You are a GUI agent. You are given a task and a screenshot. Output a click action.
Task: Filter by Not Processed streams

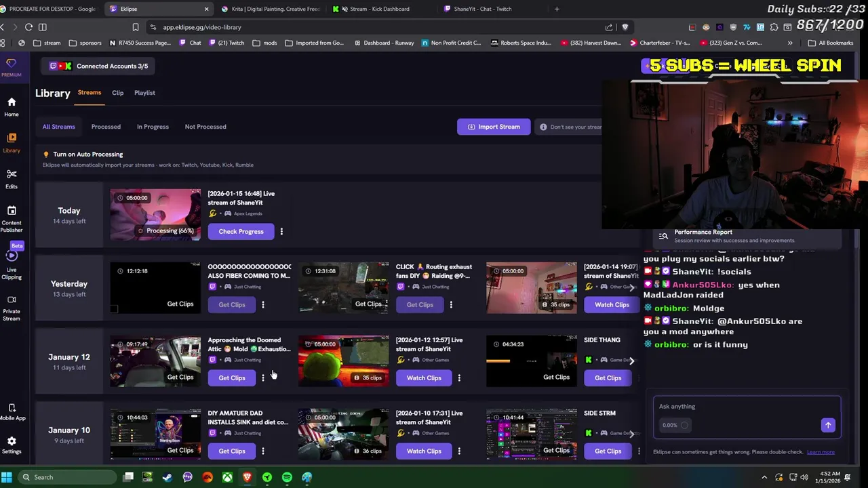(x=205, y=127)
